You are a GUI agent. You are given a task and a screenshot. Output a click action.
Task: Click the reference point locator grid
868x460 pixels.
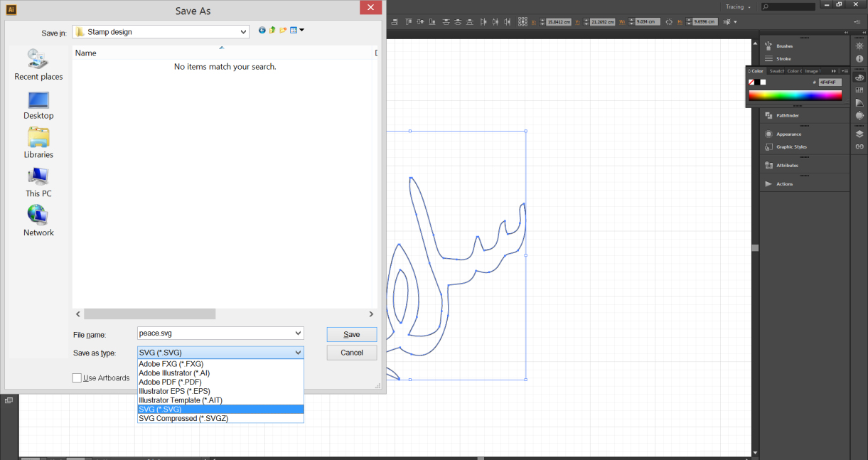click(x=523, y=22)
